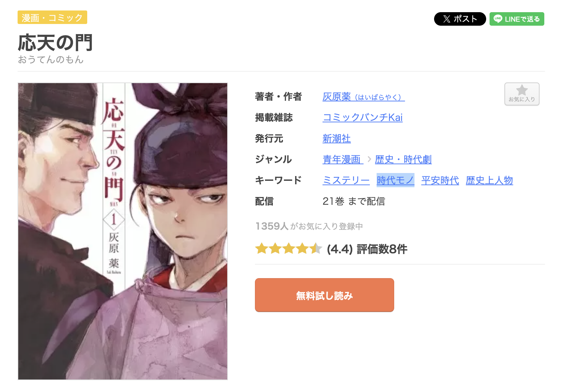The image size is (570, 392).
Task: Click the 評価数8件 review count text
Action: 382,249
